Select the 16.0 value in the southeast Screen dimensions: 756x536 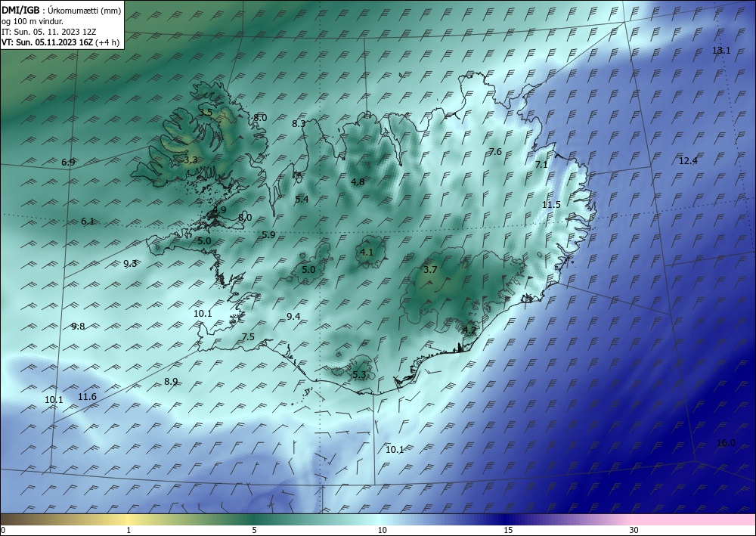[x=726, y=443]
